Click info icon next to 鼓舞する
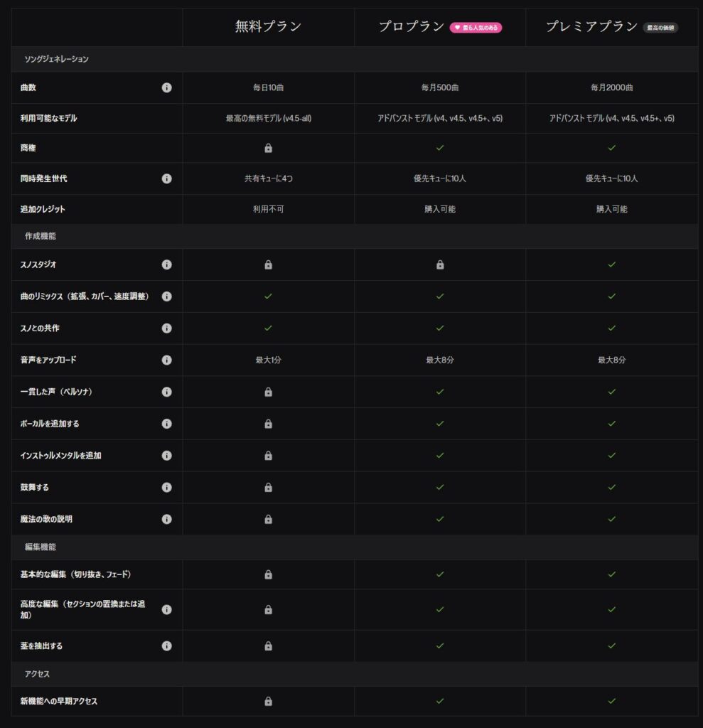 (166, 487)
